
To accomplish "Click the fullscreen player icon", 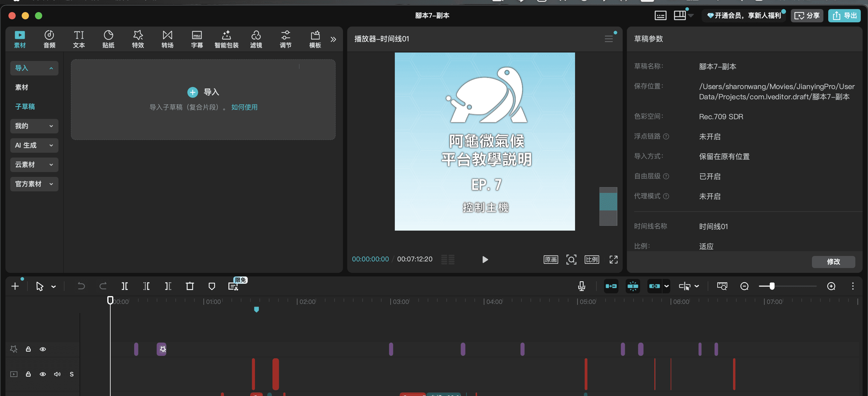I will coord(613,259).
